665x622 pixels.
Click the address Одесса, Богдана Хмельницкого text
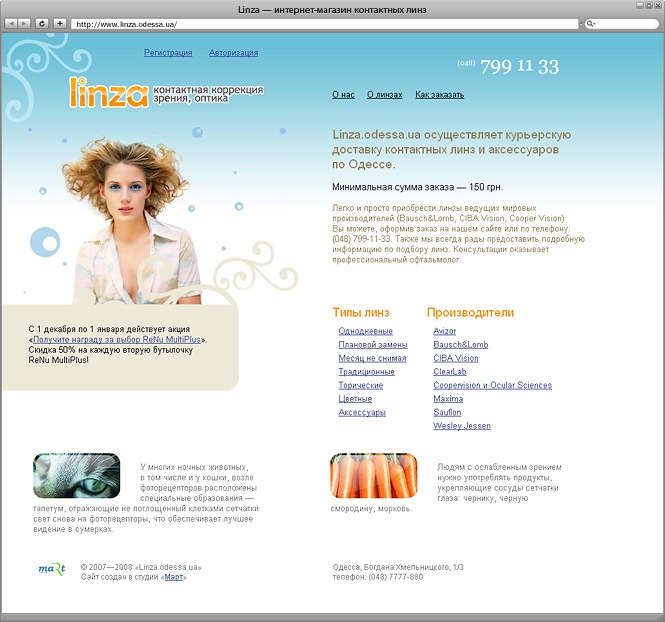(x=398, y=567)
